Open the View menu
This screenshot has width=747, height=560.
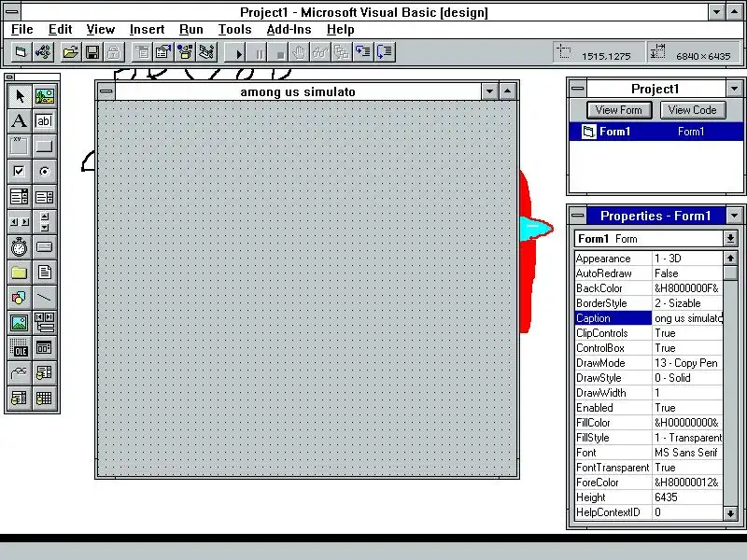coord(101,30)
